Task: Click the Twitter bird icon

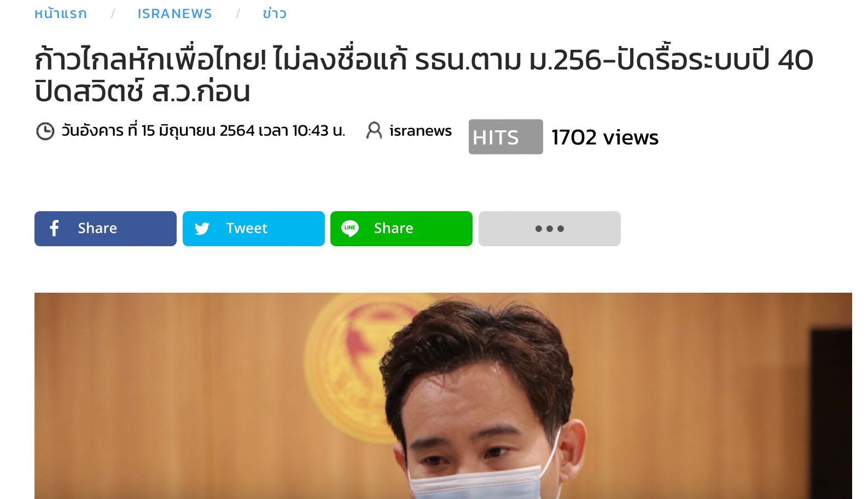Action: coord(202,229)
